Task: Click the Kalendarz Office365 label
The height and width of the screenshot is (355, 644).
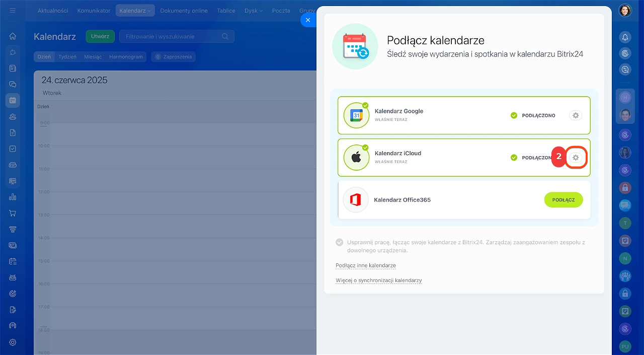Action: pos(403,200)
